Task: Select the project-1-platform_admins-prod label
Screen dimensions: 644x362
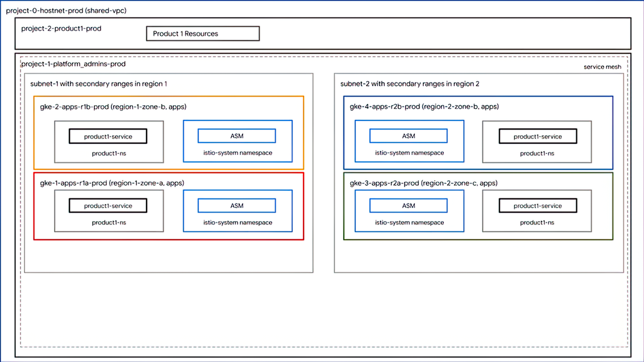Action: [x=73, y=64]
